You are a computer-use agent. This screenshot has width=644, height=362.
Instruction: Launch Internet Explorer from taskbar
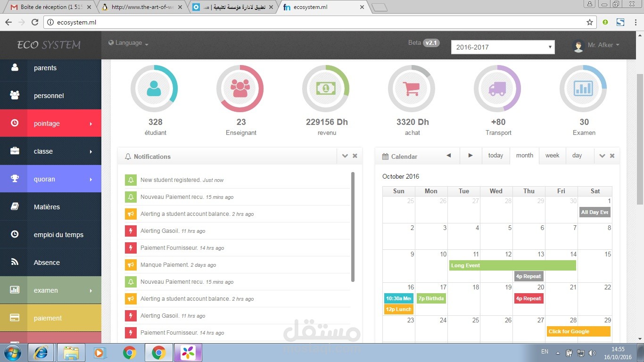pos(41,353)
